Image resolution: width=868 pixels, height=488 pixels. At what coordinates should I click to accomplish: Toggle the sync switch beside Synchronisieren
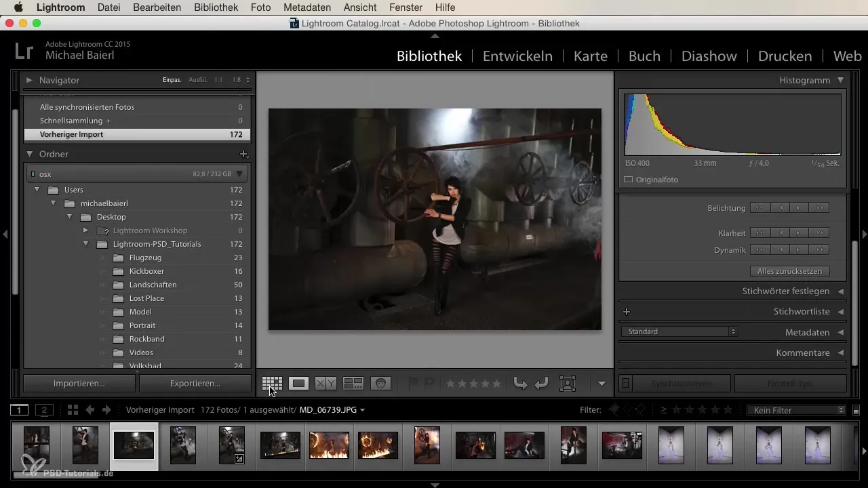pos(625,384)
